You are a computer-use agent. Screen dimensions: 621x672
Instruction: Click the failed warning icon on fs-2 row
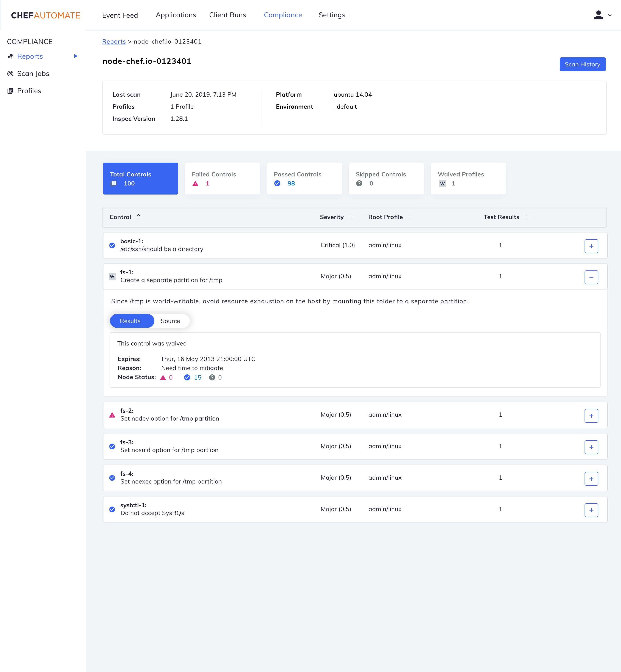[112, 415]
